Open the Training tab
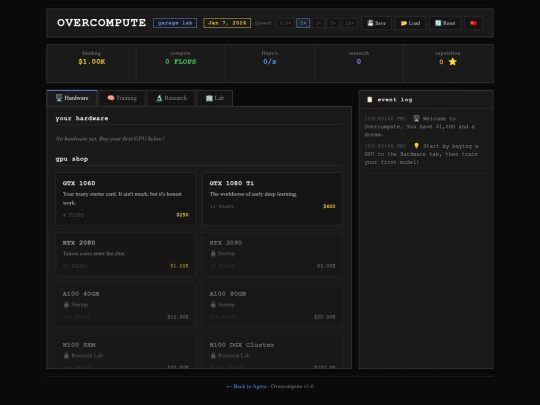This screenshot has width=540, height=405. (122, 98)
